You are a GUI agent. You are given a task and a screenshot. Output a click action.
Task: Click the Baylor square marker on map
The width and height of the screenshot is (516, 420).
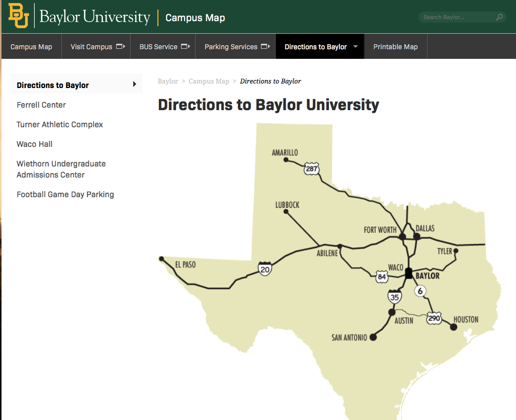click(x=409, y=273)
